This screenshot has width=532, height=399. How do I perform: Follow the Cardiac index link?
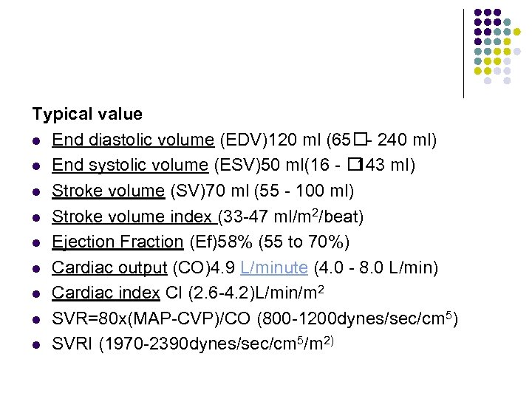[106, 293]
